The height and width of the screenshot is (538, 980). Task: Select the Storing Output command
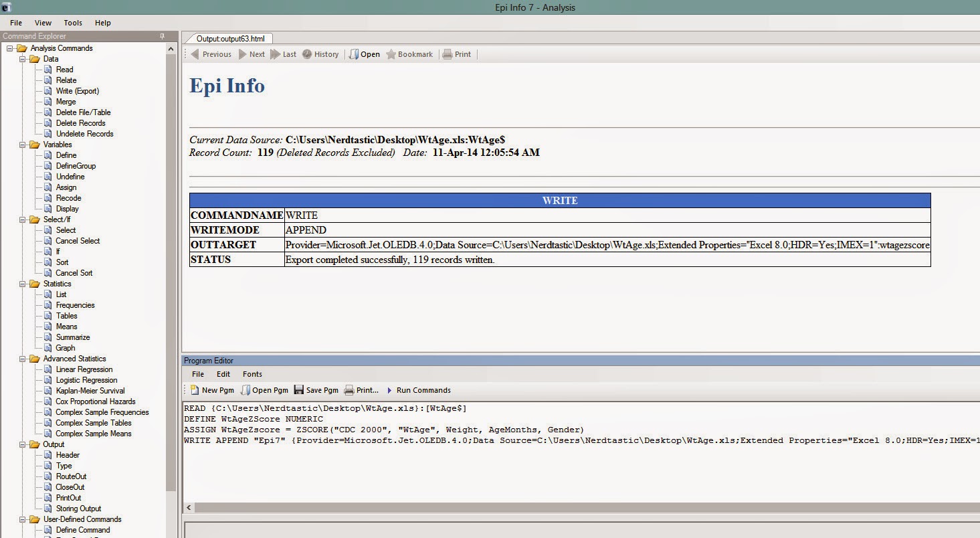[x=78, y=509]
